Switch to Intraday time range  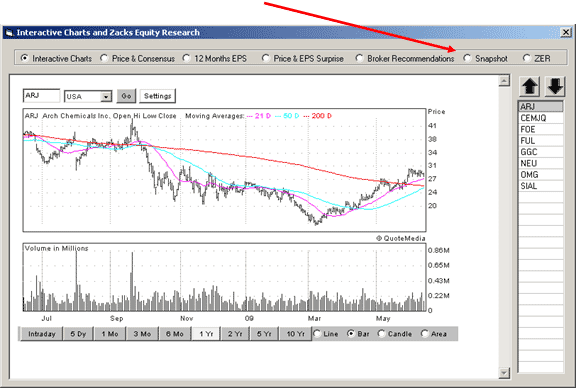pyautogui.click(x=42, y=334)
